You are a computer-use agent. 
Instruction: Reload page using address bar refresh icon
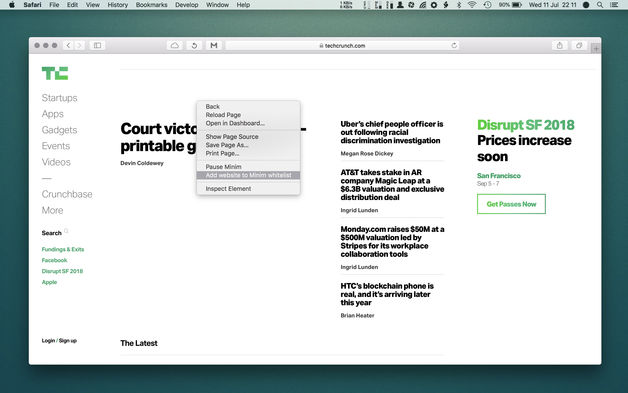[454, 45]
